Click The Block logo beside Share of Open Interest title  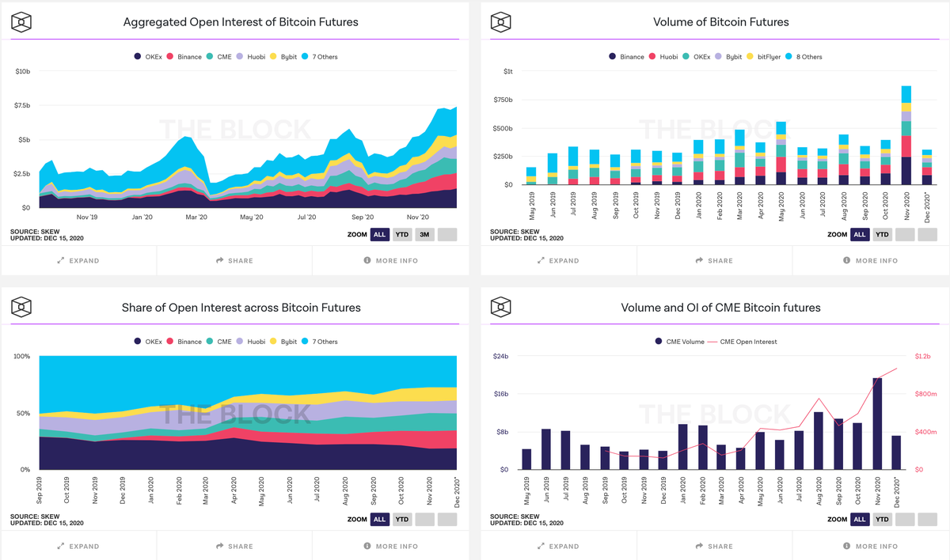click(21, 307)
